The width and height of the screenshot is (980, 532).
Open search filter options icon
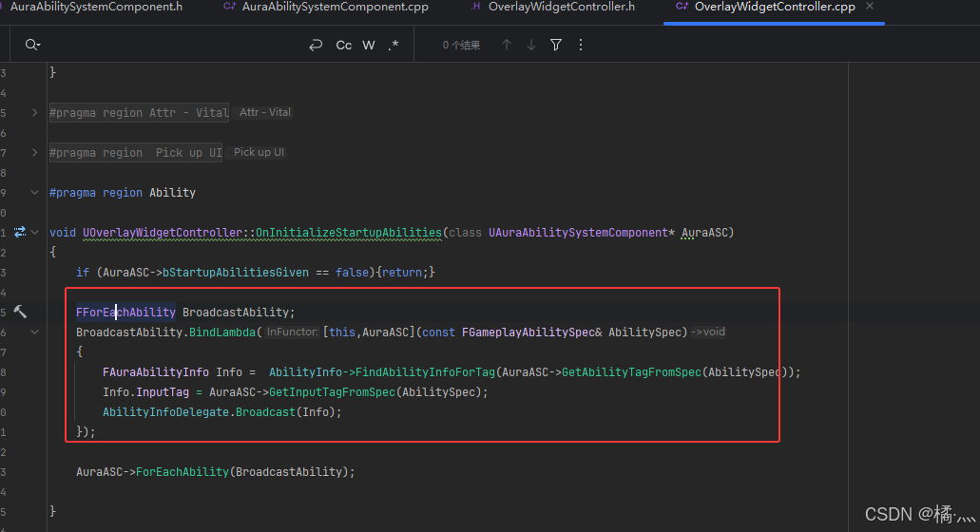tap(556, 45)
